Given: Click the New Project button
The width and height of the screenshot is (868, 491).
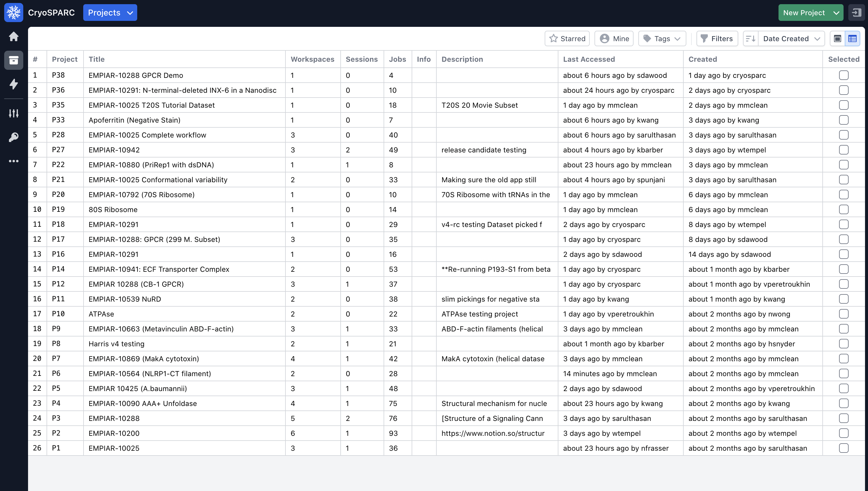Looking at the screenshot, I should (x=804, y=13).
